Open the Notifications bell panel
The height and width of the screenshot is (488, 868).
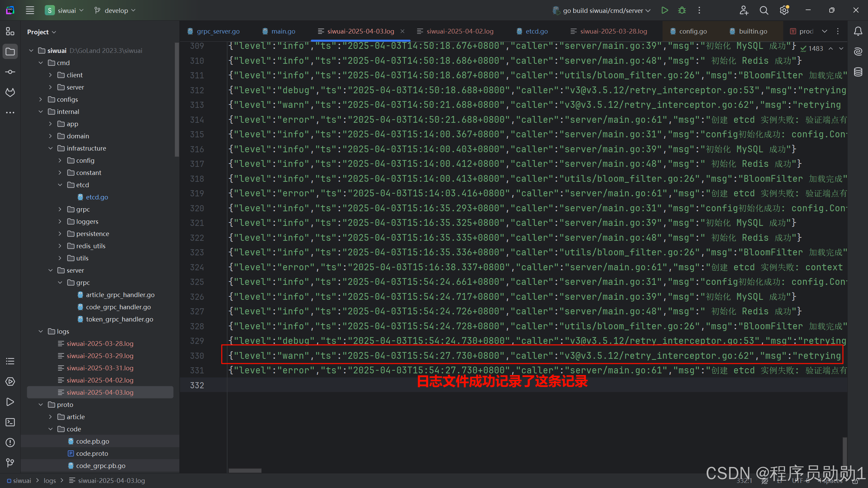(x=858, y=32)
